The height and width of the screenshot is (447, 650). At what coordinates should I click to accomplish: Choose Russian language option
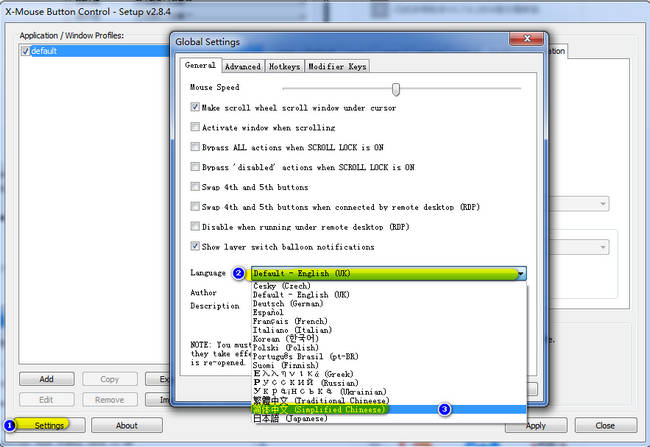click(389, 383)
